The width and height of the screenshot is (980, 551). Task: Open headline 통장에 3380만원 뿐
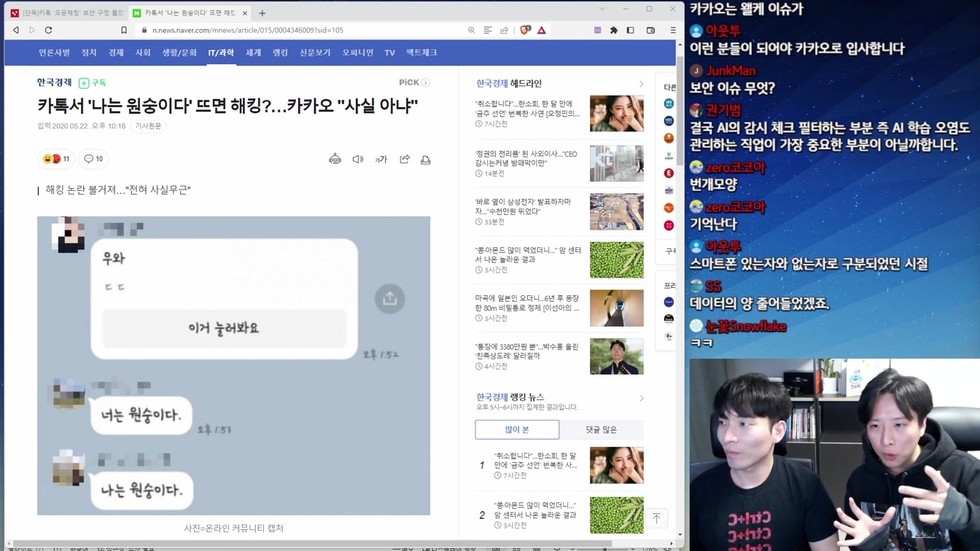tap(527, 351)
